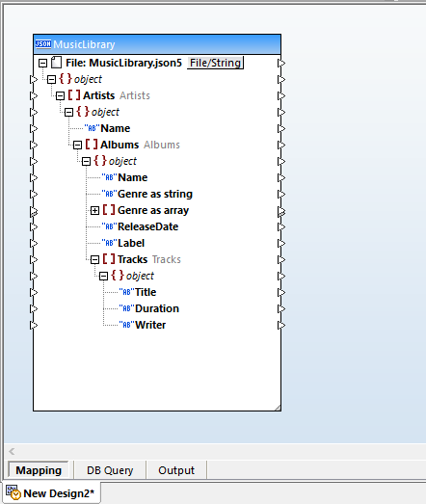426x504 pixels.
Task: Click the curly-brace icon of the object under Tracks
Action: coord(118,276)
